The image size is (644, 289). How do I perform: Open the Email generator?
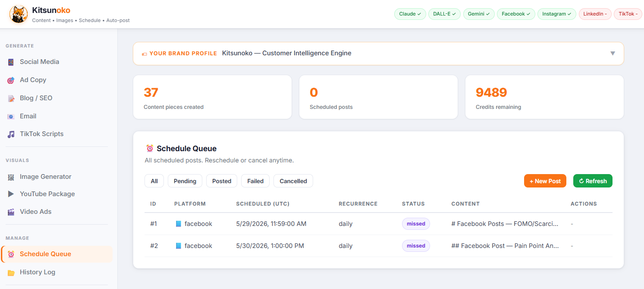pyautogui.click(x=57, y=116)
